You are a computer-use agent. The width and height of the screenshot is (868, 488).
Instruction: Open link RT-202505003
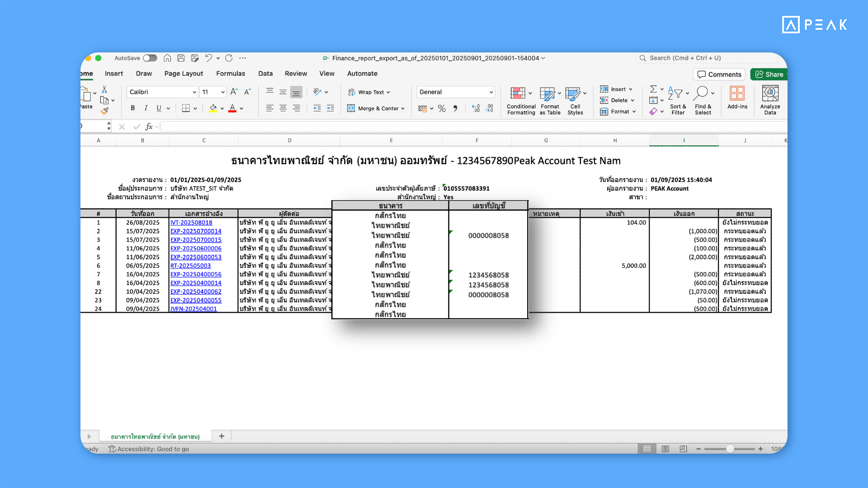[190, 266]
